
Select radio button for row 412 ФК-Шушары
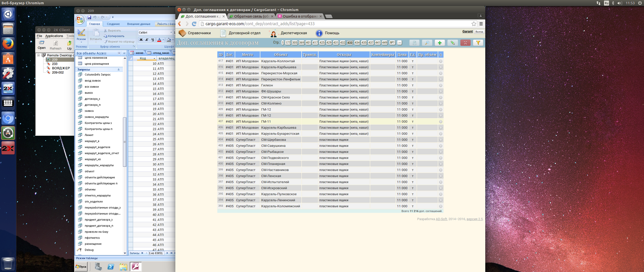click(440, 91)
